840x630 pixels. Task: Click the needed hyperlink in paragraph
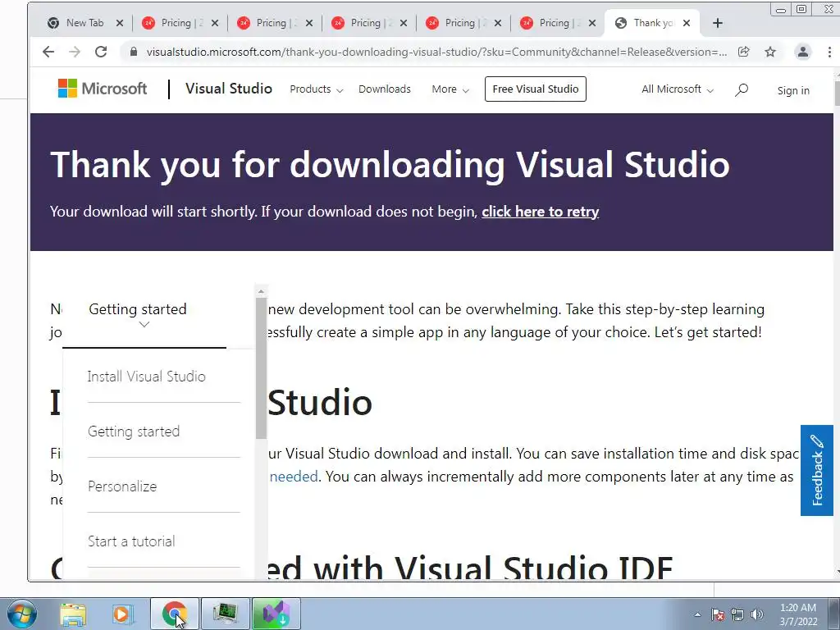pyautogui.click(x=294, y=477)
